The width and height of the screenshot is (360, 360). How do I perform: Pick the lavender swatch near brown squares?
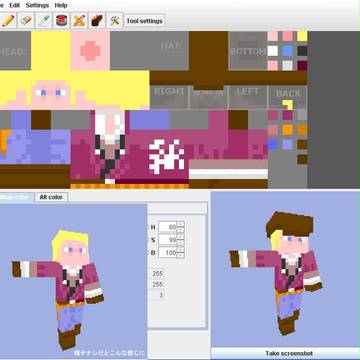pyautogui.click(x=287, y=144)
